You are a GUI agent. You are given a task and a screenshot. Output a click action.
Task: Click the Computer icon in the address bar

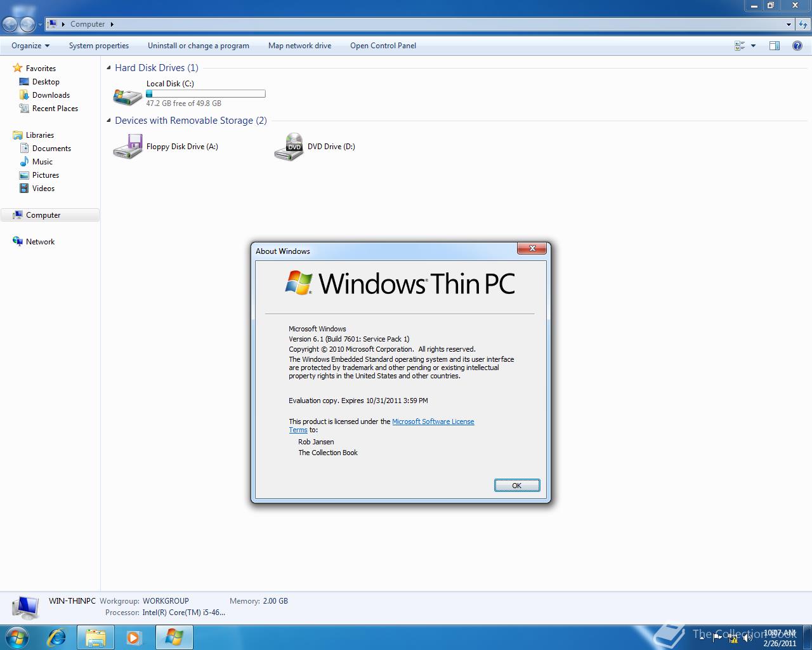52,24
